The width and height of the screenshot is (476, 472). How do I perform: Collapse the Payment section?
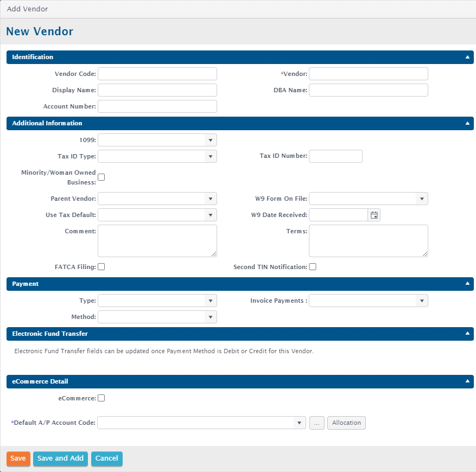tap(467, 284)
